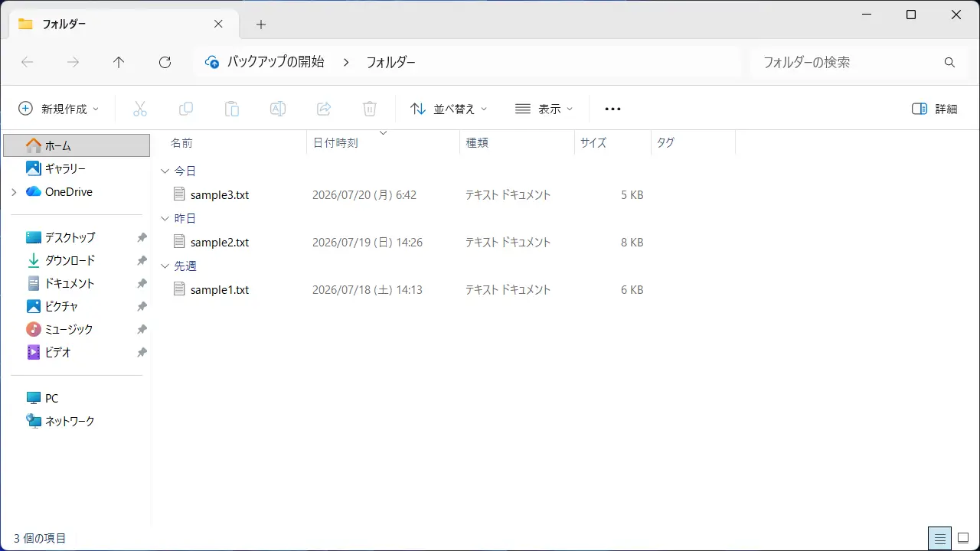Image resolution: width=980 pixels, height=551 pixels.
Task: Click フォルダー breadcrumb in address bar
Action: 390,62
